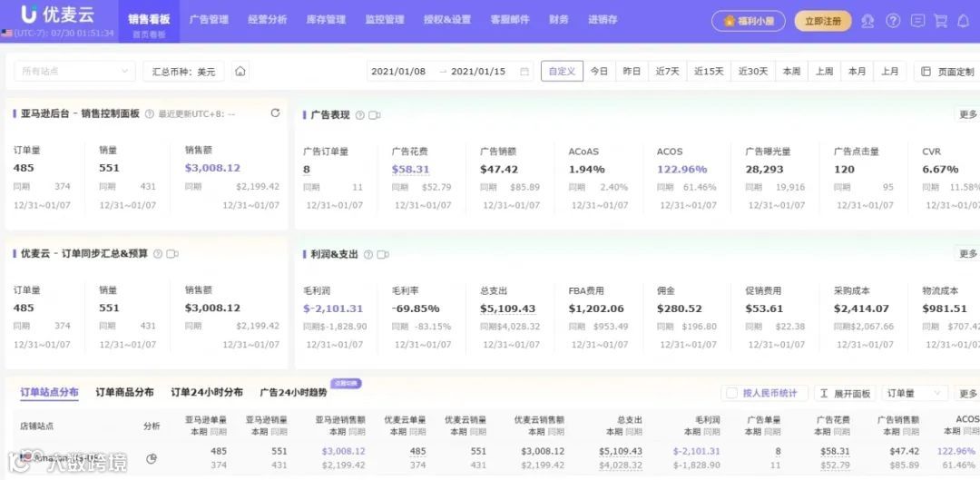Select the 近30天 date range option
980x480 pixels.
point(753,72)
